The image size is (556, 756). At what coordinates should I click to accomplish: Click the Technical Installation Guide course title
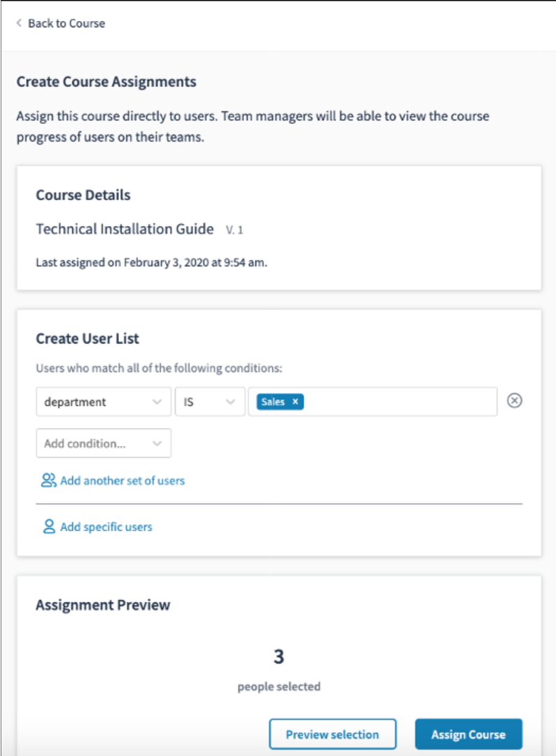tap(125, 229)
